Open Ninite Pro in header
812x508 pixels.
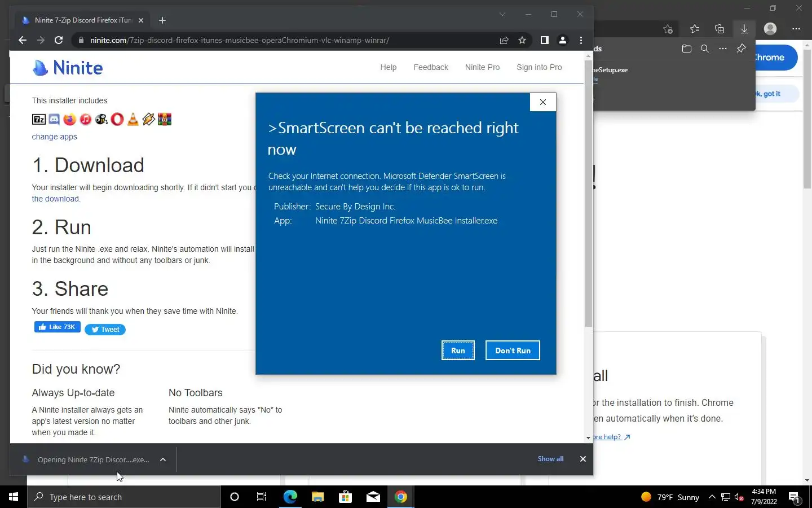coord(482,67)
